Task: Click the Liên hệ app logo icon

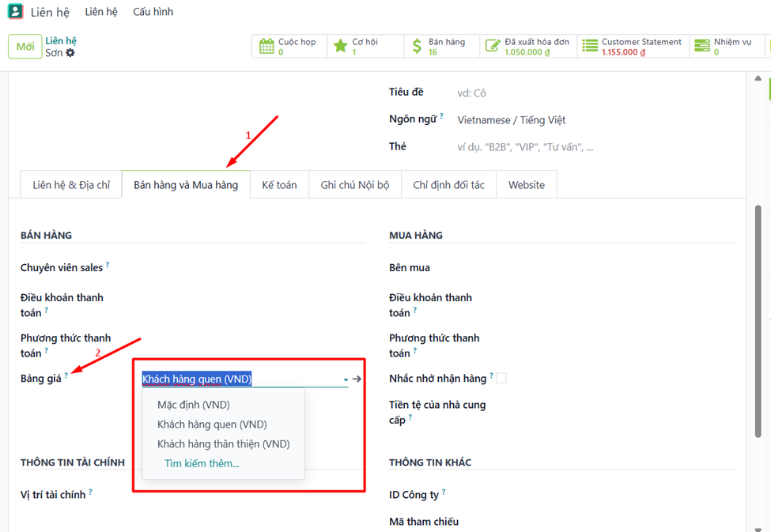Action: 16,12
